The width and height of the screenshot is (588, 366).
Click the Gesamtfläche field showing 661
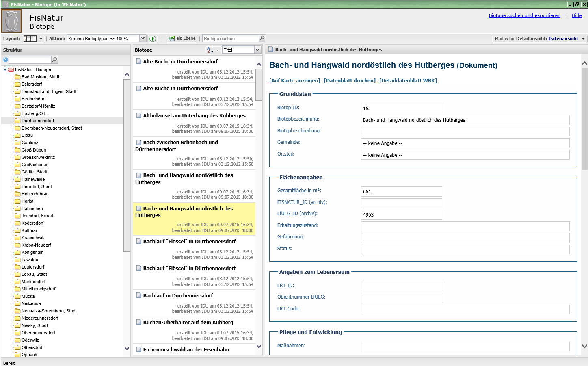coord(401,191)
